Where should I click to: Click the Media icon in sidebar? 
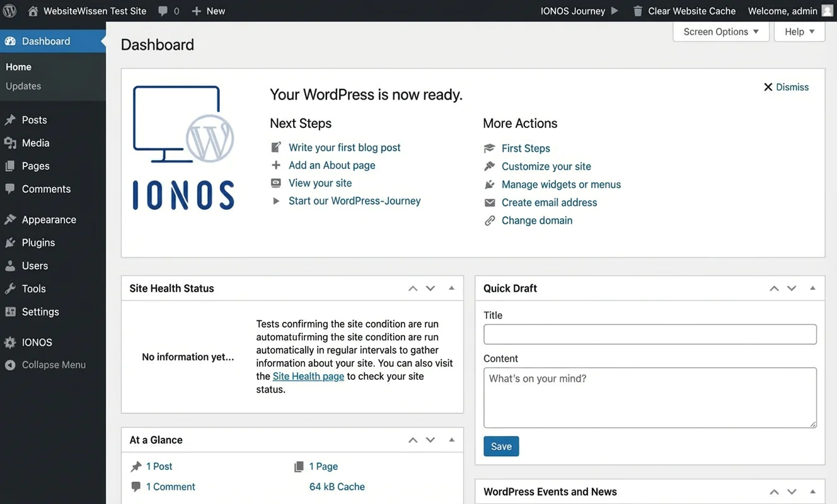(10, 143)
